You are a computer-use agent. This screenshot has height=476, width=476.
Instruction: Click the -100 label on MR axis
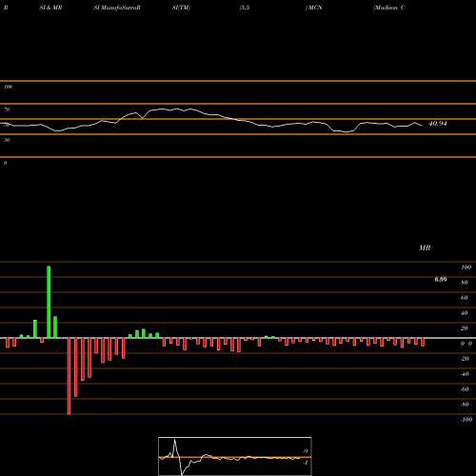point(466,420)
